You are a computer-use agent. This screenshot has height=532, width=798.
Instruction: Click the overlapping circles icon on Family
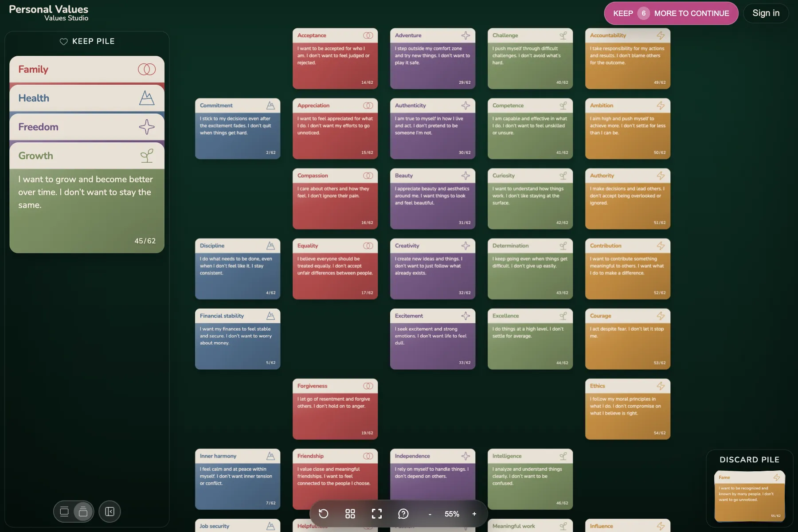pyautogui.click(x=147, y=69)
